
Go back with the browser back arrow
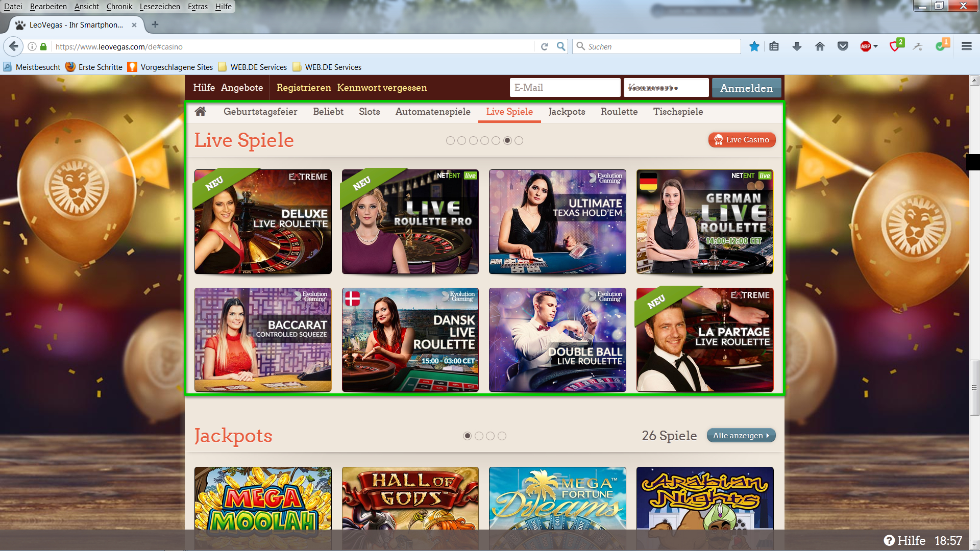coord(14,46)
